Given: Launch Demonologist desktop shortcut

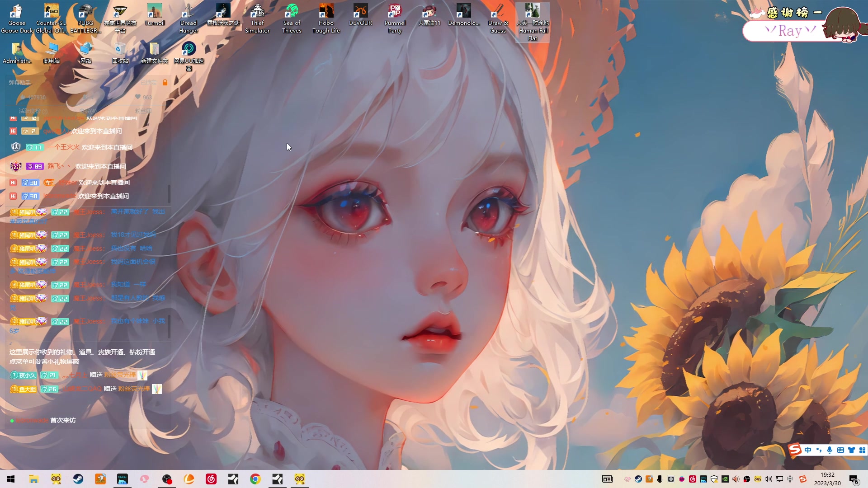Looking at the screenshot, I should pos(463,15).
